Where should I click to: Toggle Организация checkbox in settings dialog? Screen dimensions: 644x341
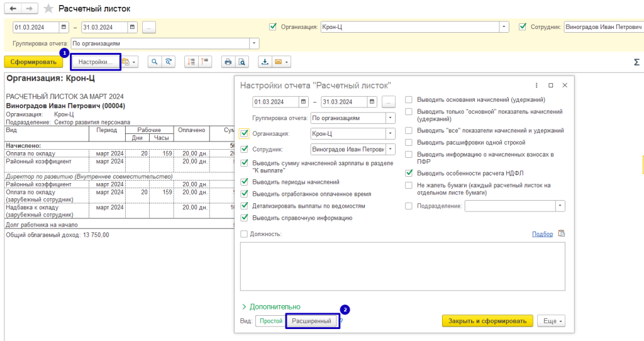pos(245,133)
